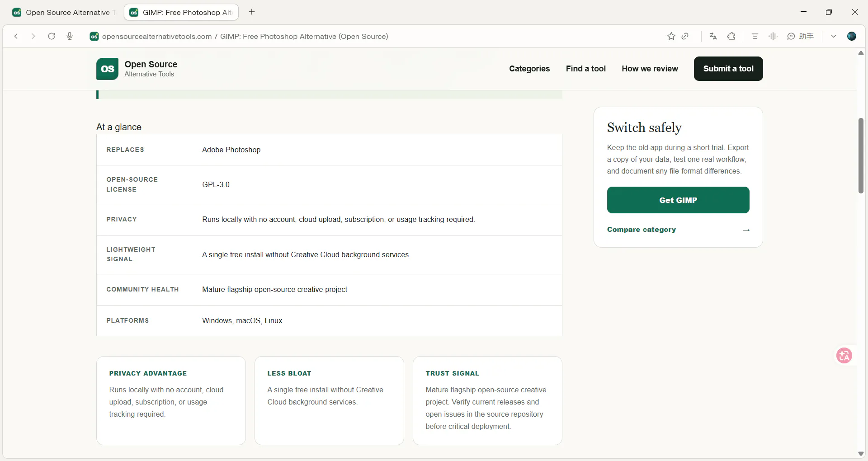Bookmark this page with the star icon

coord(671,36)
